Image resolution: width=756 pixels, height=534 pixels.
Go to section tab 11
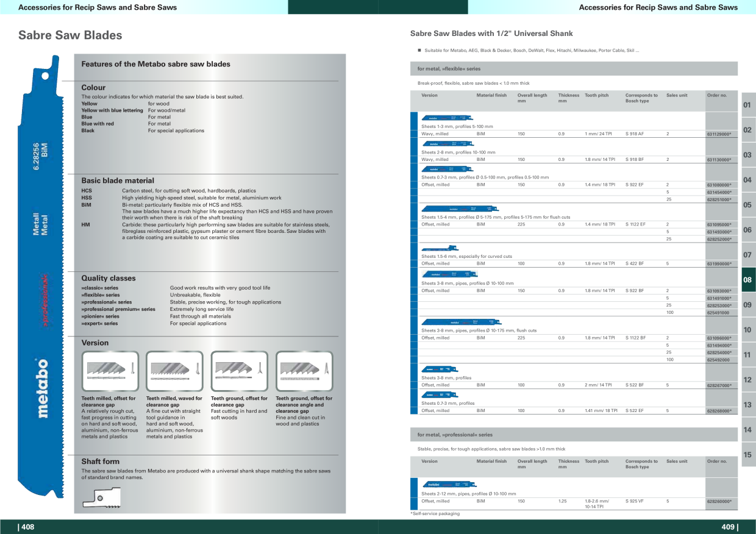point(748,355)
